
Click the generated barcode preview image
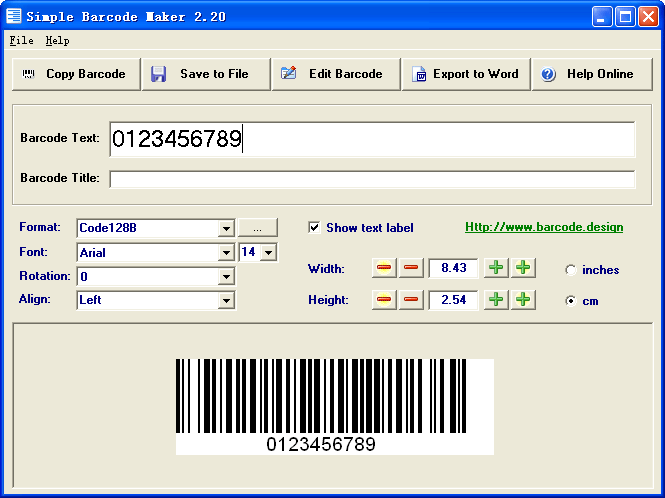335,407
